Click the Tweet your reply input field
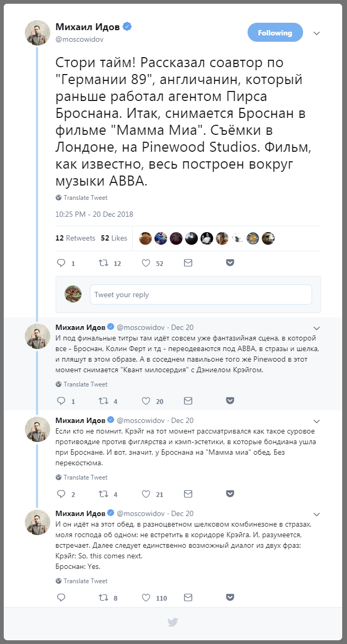The image size is (347, 644). (201, 294)
